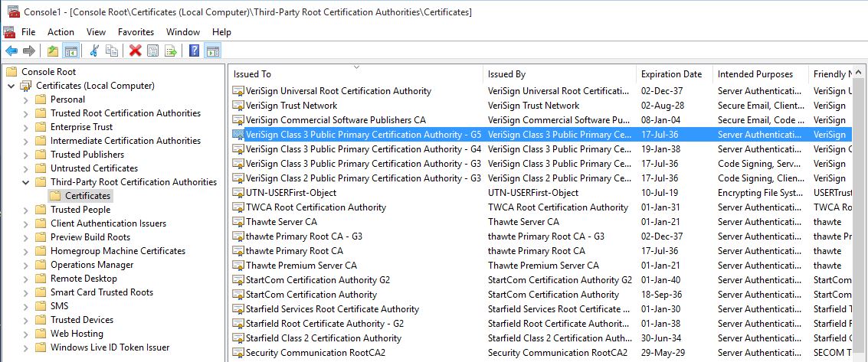Click the Smart Card Trusted Roots folder icon

(x=41, y=292)
